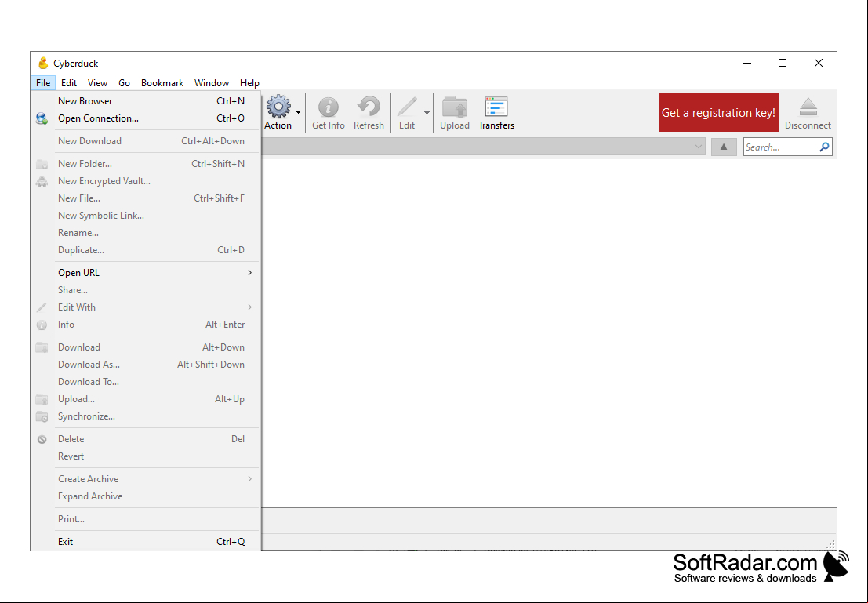Image resolution: width=868 pixels, height=603 pixels.
Task: Choose Download menu item
Action: (146, 347)
